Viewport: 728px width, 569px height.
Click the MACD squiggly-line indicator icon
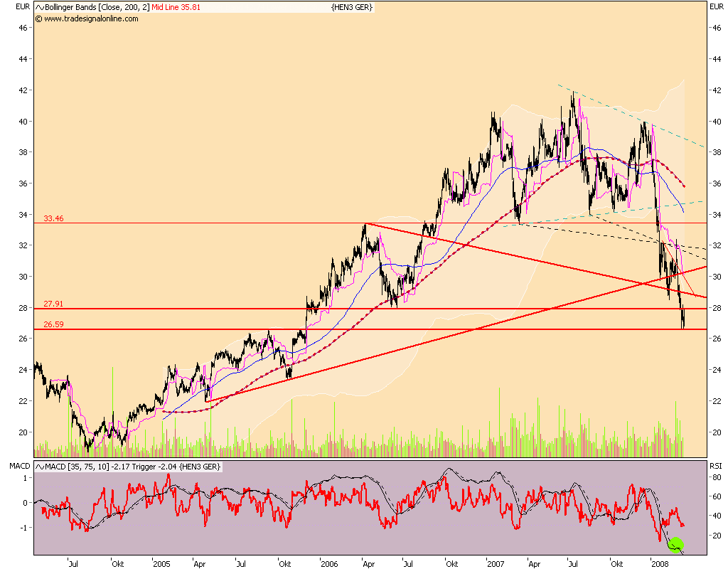tap(41, 466)
